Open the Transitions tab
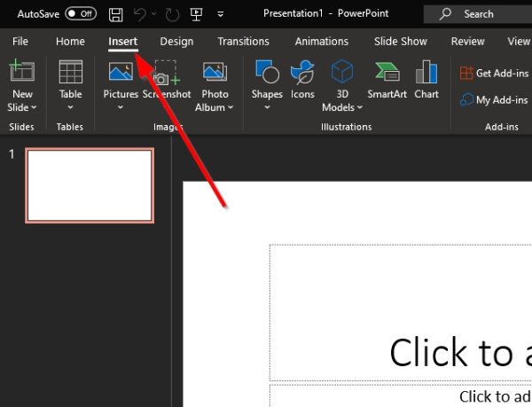The width and height of the screenshot is (532, 407). 243,42
